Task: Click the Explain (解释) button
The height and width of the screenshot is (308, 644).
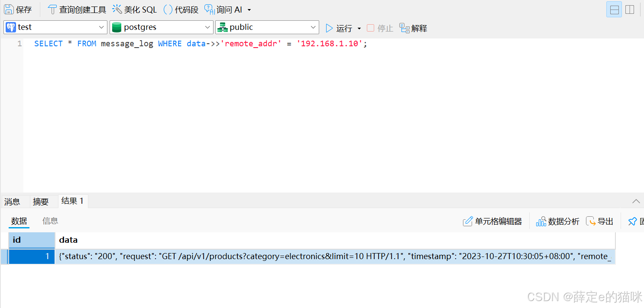Action: (413, 28)
